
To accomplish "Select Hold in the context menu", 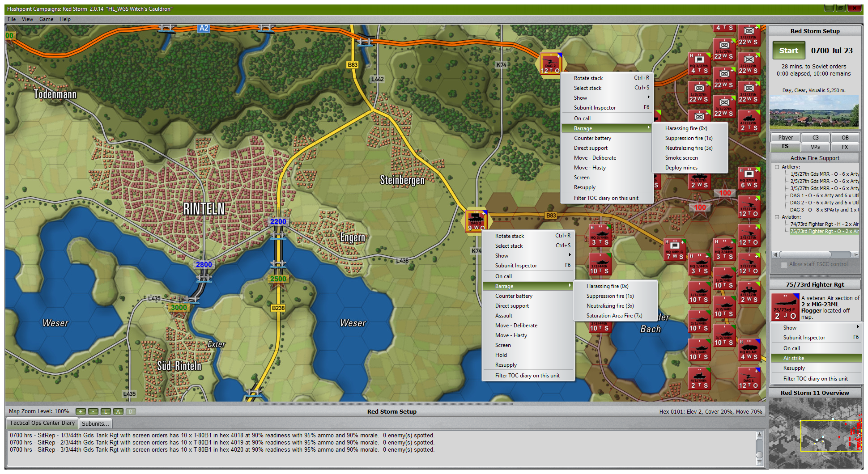I will click(528, 355).
